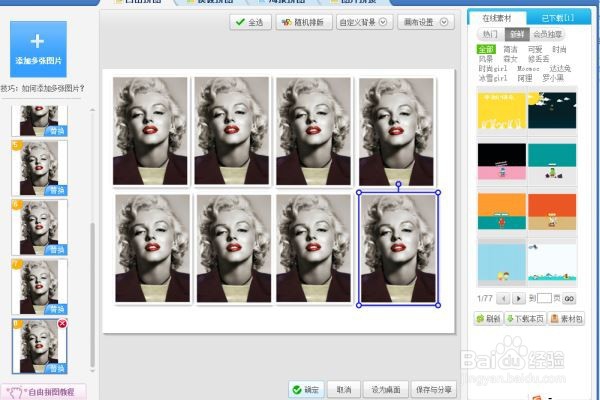Open the 素材包 material pack button
The image size is (600, 400).
(567, 318)
